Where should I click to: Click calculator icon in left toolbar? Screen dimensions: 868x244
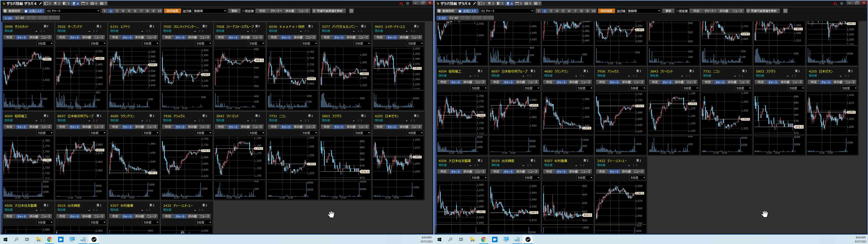pos(351,11)
